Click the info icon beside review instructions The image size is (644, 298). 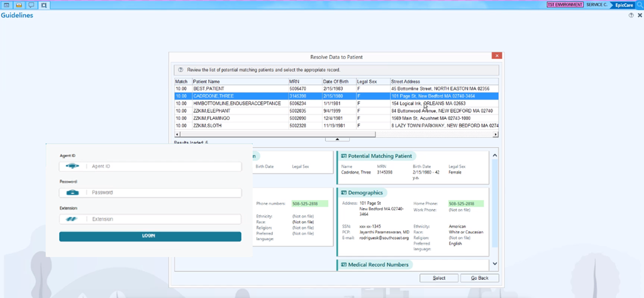tap(180, 70)
